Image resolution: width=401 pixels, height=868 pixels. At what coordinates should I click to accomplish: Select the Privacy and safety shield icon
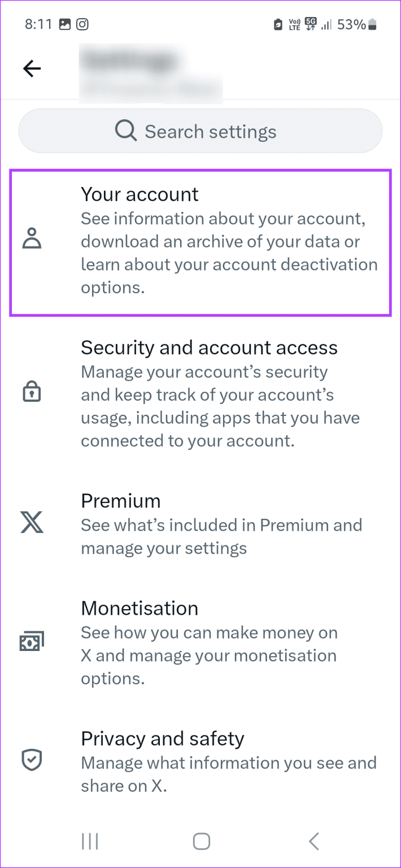coord(31,760)
